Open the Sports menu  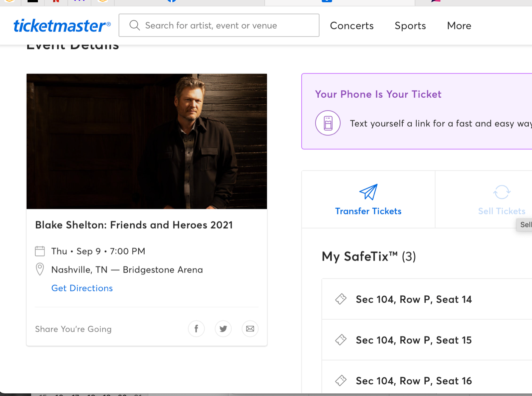(410, 26)
